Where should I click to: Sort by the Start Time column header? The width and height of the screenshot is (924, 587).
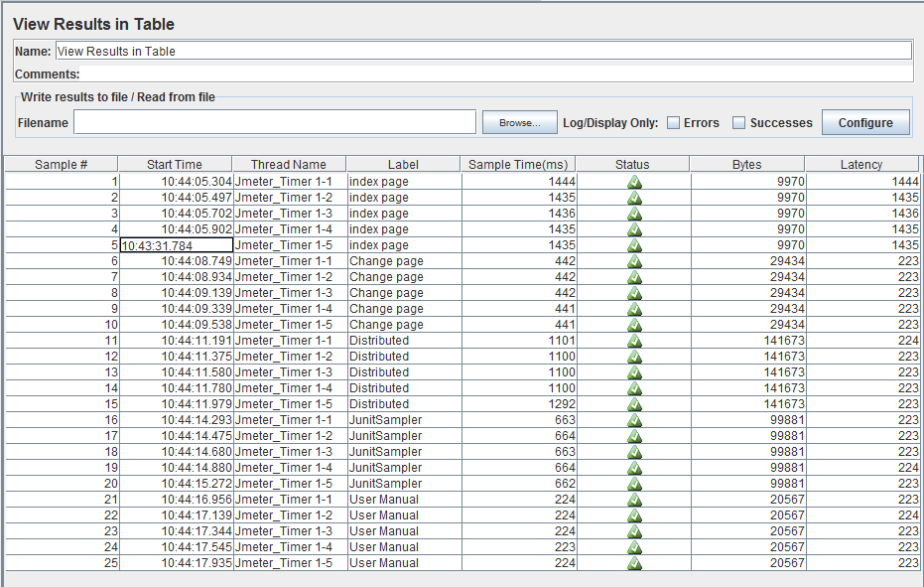(x=175, y=165)
